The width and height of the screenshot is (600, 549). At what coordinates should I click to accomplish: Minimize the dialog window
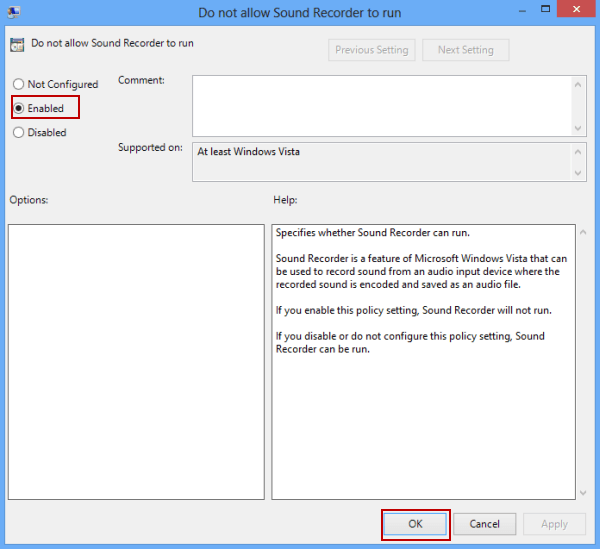[522, 11]
